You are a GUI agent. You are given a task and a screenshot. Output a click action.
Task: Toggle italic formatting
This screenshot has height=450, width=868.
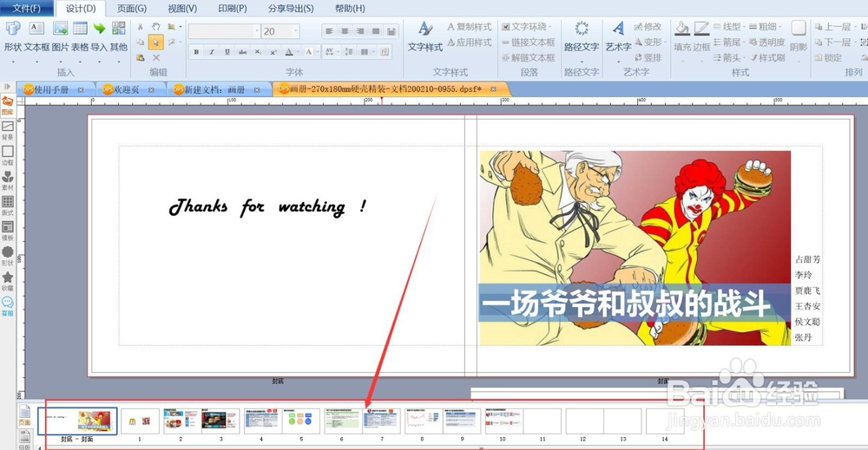point(212,52)
